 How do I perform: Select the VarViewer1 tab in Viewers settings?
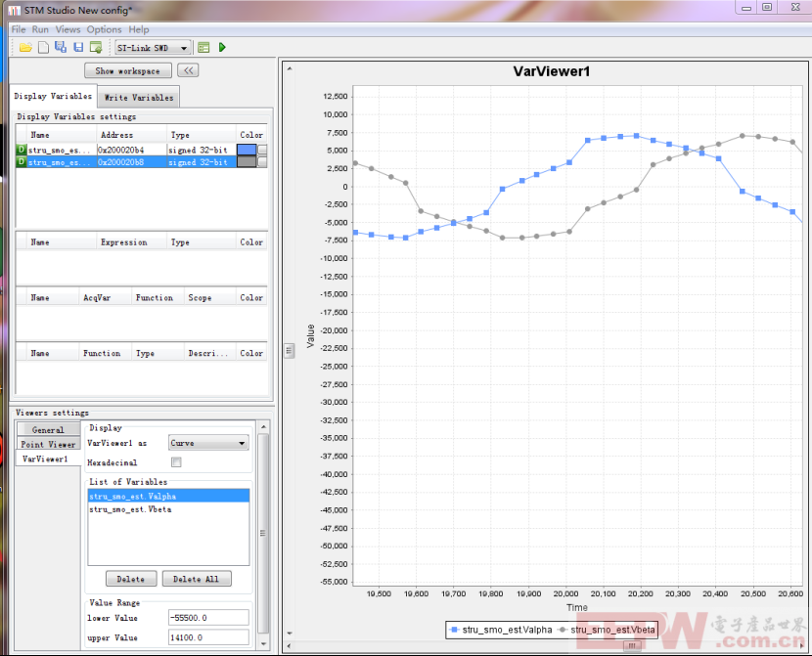click(48, 459)
